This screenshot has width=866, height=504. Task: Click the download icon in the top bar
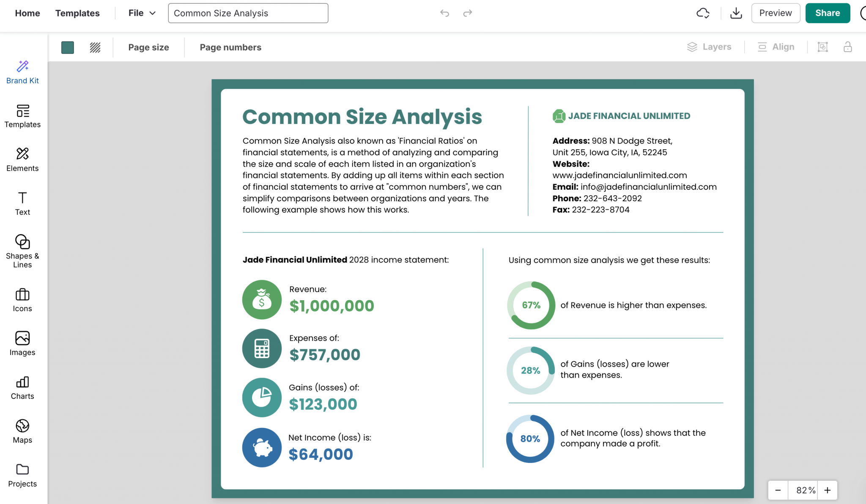pyautogui.click(x=736, y=13)
